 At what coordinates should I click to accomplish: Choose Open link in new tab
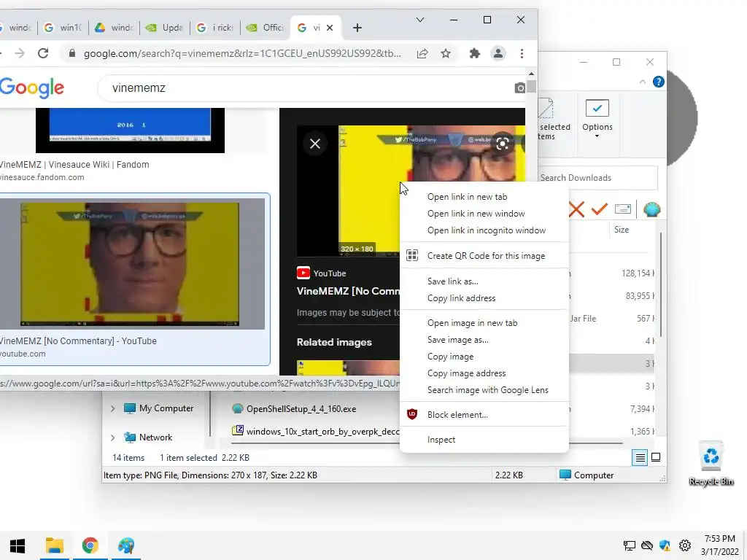tap(484, 197)
